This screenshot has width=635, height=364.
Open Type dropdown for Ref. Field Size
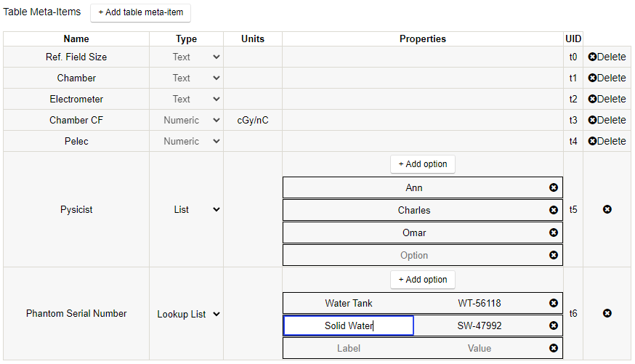point(187,57)
